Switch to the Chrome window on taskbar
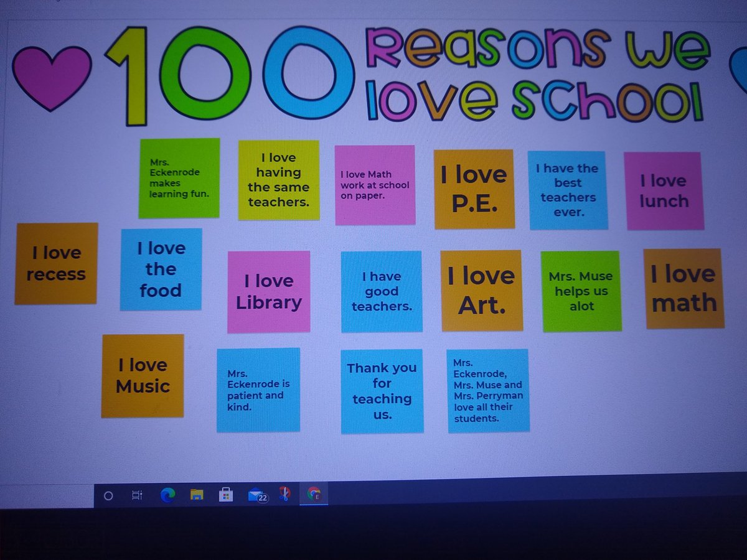 (314, 495)
